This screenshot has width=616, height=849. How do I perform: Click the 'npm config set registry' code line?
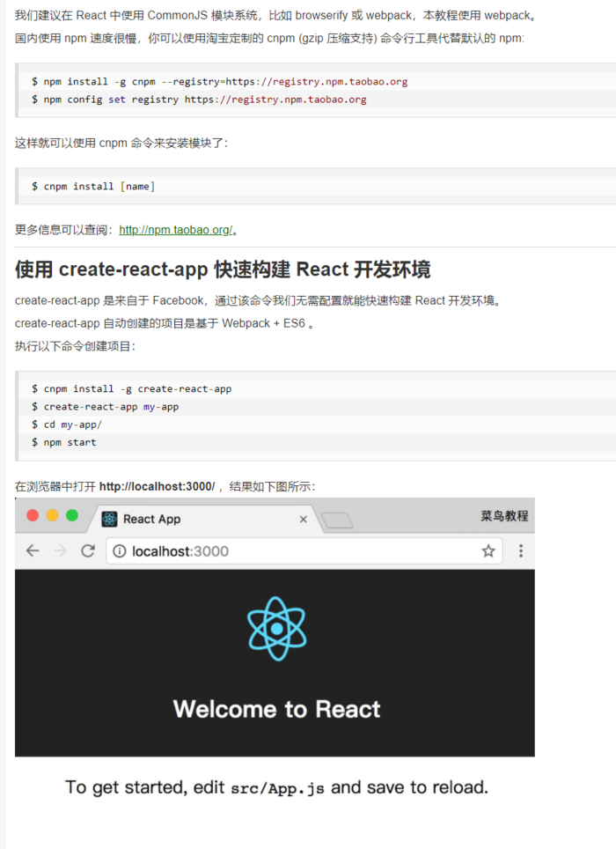coord(199,100)
